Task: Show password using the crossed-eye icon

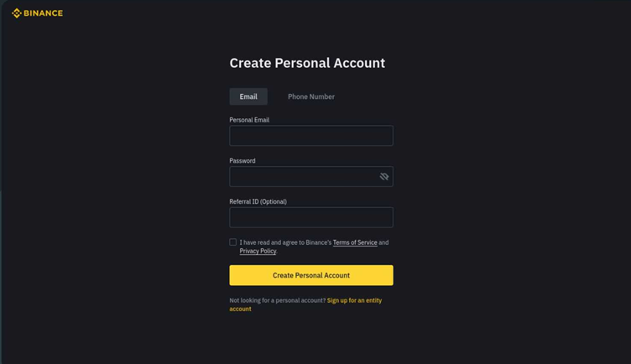Action: tap(384, 177)
